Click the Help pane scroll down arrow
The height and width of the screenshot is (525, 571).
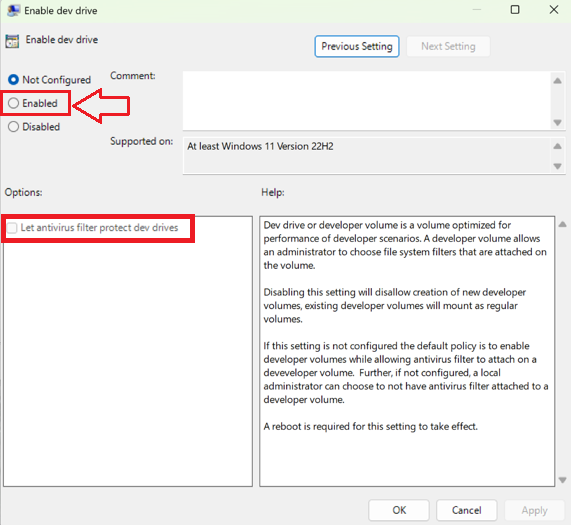[563, 480]
